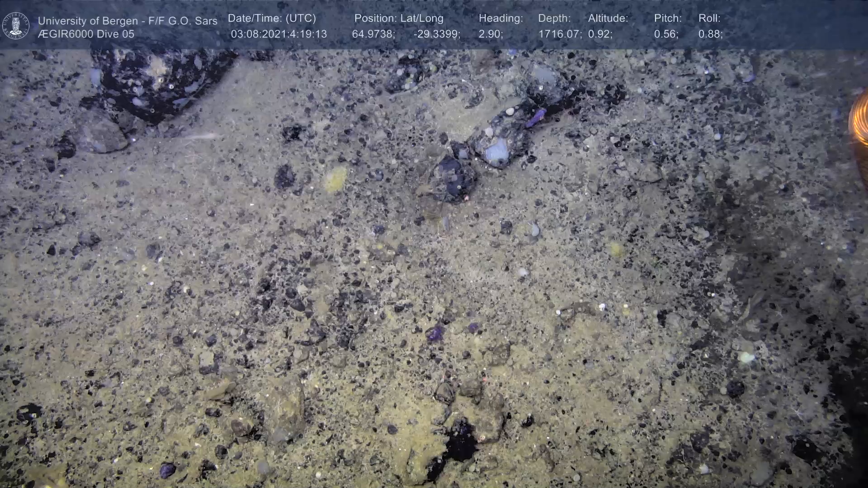Click the Depth label
Viewport: 868px width, 488px height.
click(554, 19)
